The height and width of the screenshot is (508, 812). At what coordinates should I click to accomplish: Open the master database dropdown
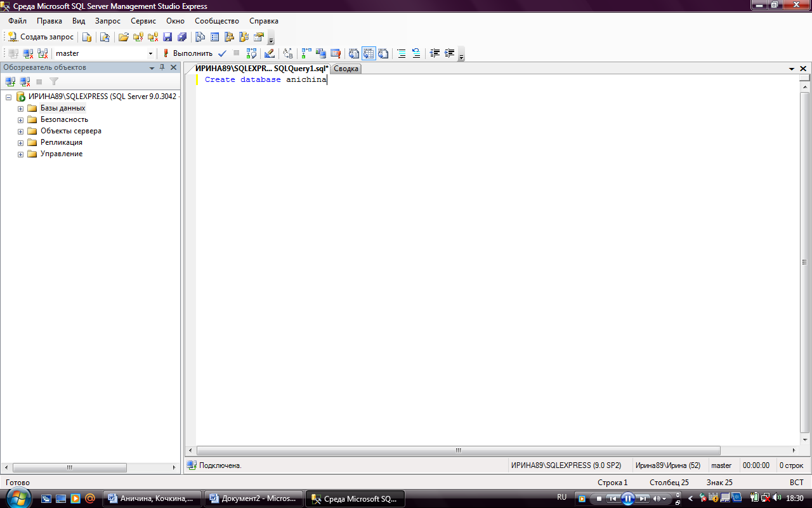150,53
